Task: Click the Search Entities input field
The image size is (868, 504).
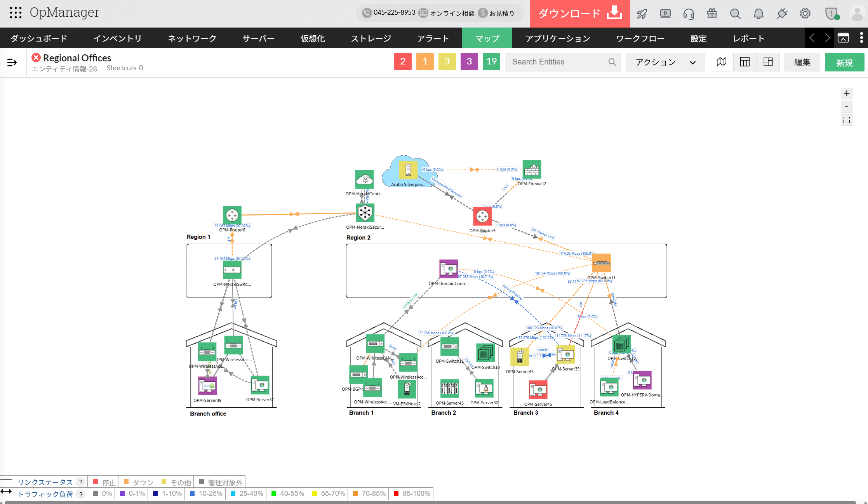Action: click(563, 62)
